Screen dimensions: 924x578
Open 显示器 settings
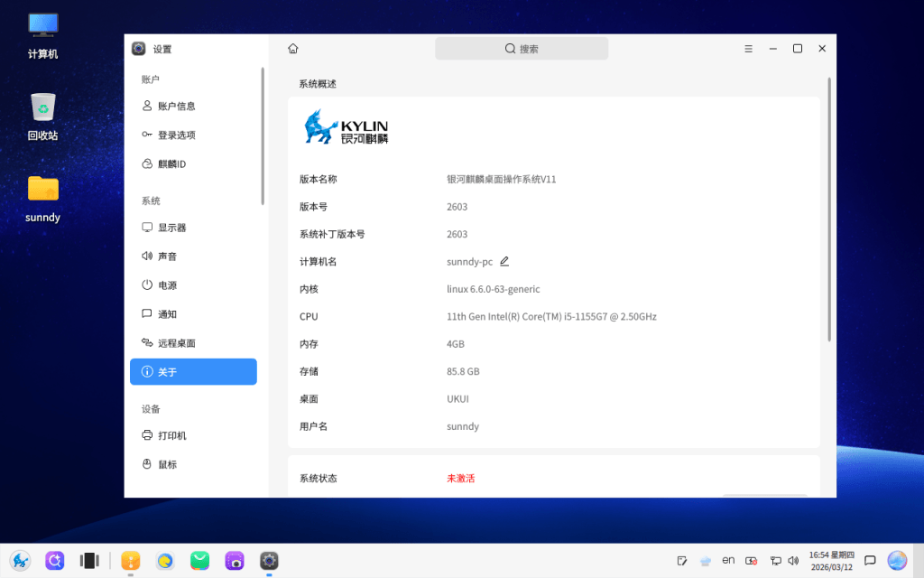pyautogui.click(x=193, y=228)
